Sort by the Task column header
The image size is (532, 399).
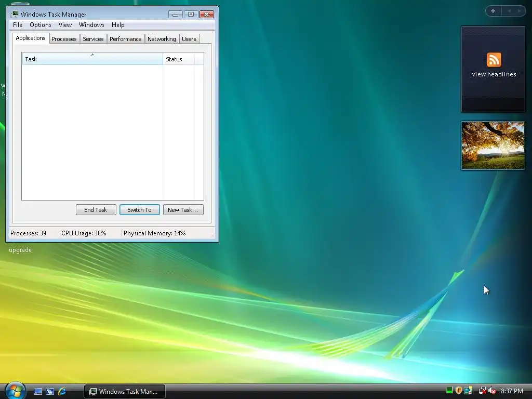click(92, 59)
